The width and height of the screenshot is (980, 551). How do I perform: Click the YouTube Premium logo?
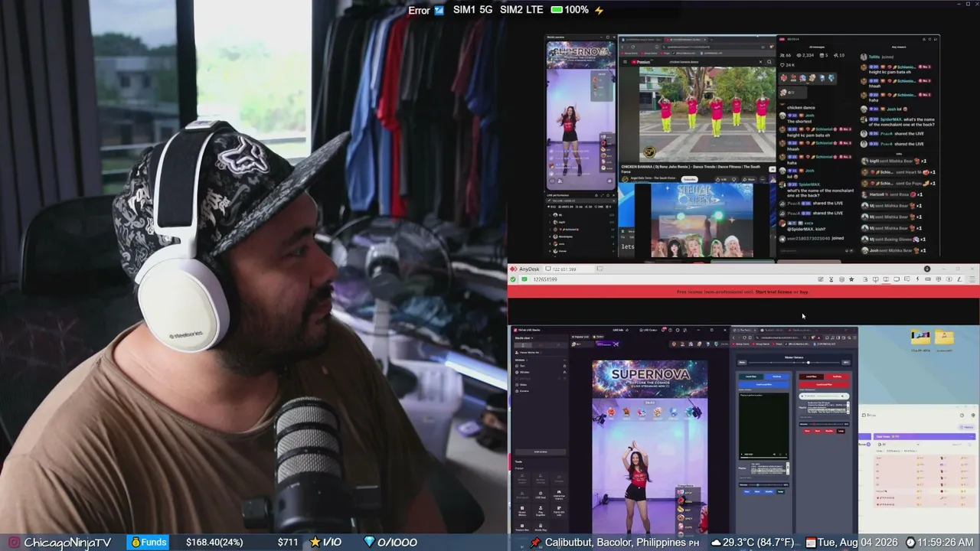point(641,62)
